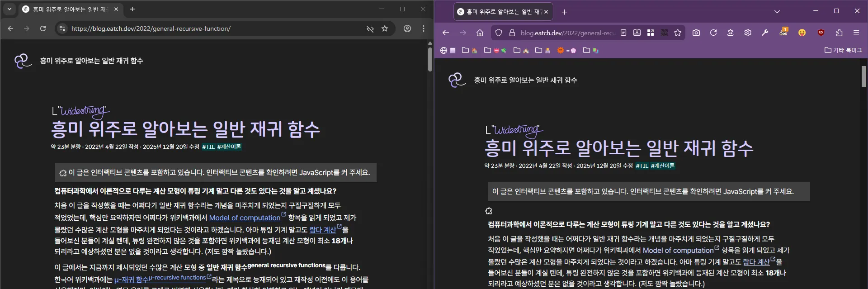Click the #TIL tag in right page

(642, 166)
